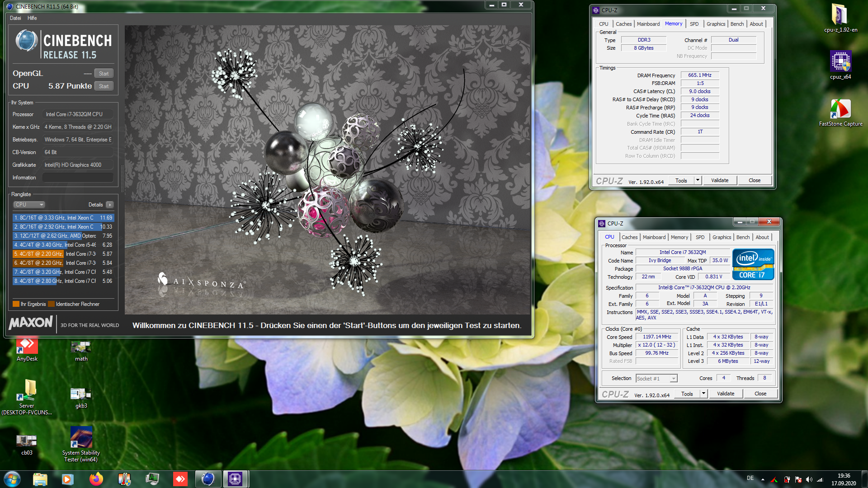Select ranking row '1. 8C/16T @ 3.33 GHz, Intel Xeon'
This screenshot has height=488, width=868.
[x=63, y=218]
